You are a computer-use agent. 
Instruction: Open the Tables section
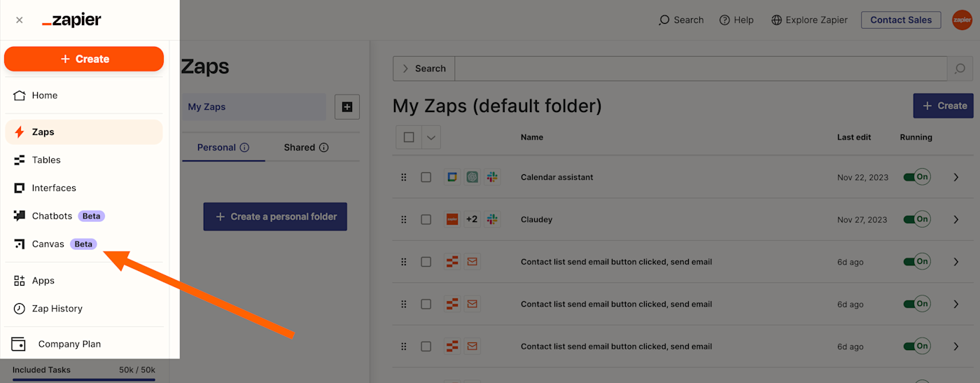click(x=46, y=160)
